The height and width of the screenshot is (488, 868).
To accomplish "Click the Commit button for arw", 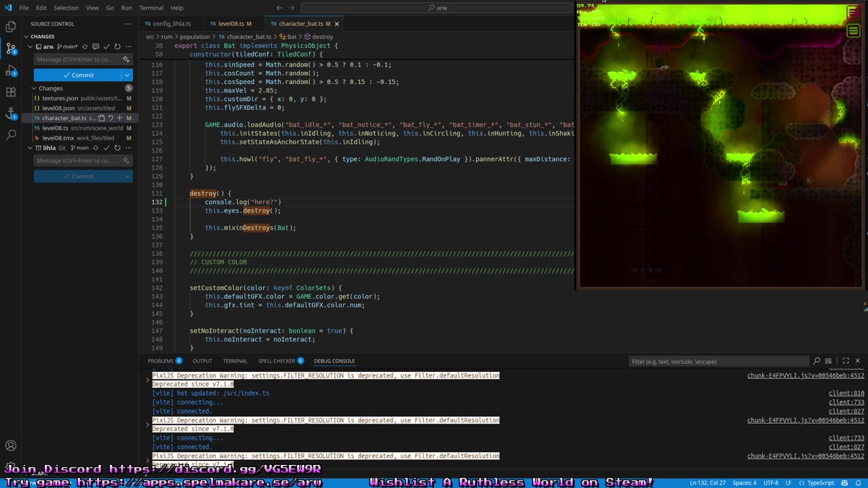I will (x=77, y=75).
